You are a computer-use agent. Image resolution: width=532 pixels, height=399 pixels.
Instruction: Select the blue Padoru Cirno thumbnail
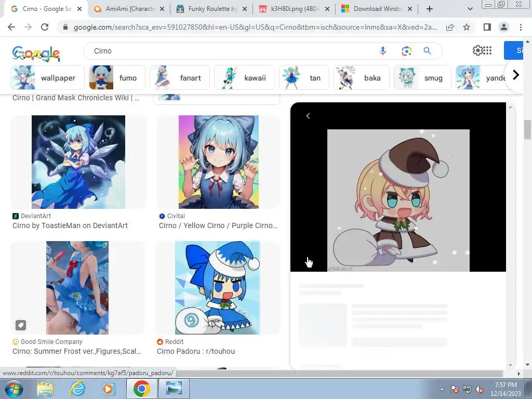click(x=217, y=288)
